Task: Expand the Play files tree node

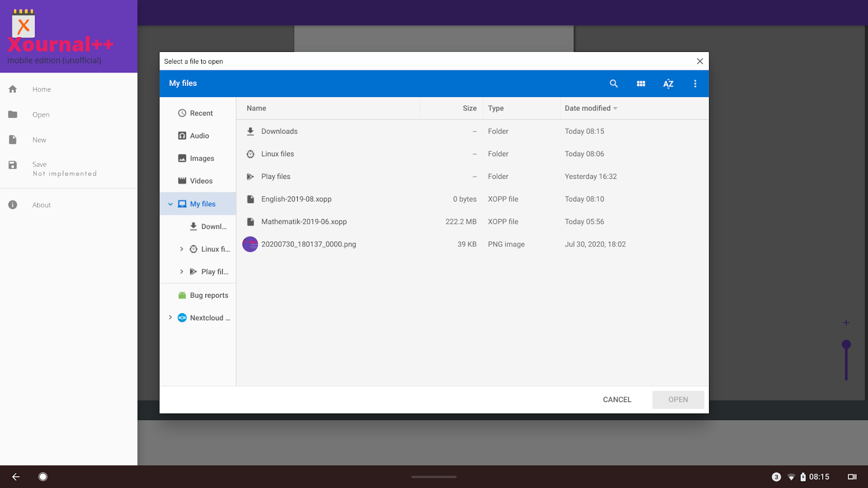Action: [182, 272]
